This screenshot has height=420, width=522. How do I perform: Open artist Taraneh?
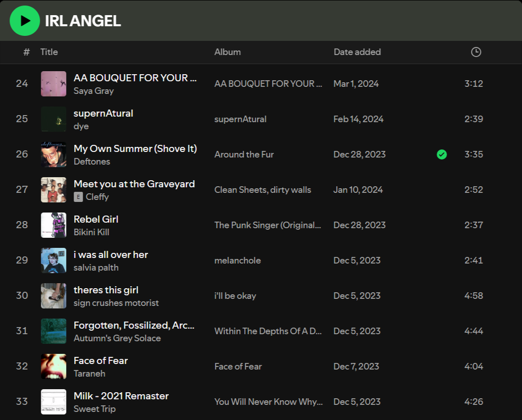pyautogui.click(x=89, y=374)
